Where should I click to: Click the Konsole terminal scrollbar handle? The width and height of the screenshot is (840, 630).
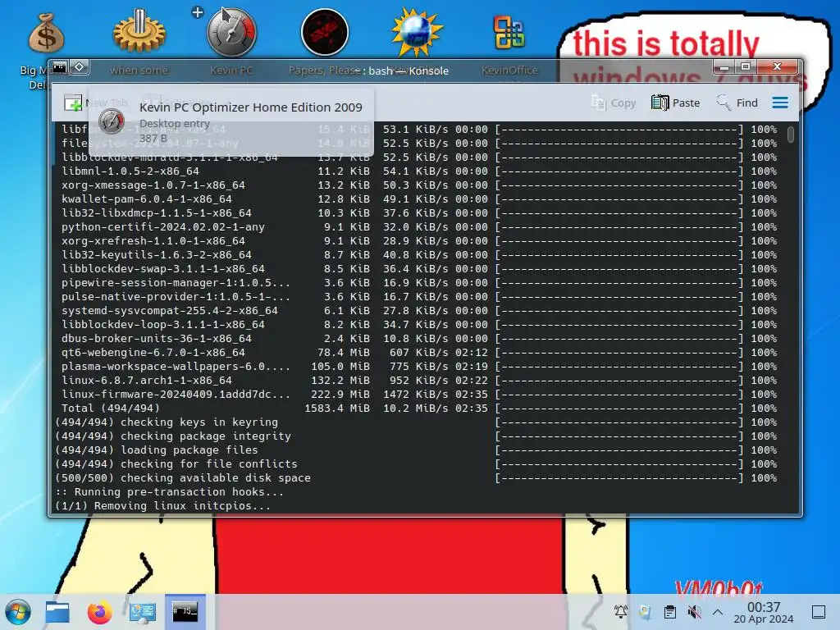[791, 134]
